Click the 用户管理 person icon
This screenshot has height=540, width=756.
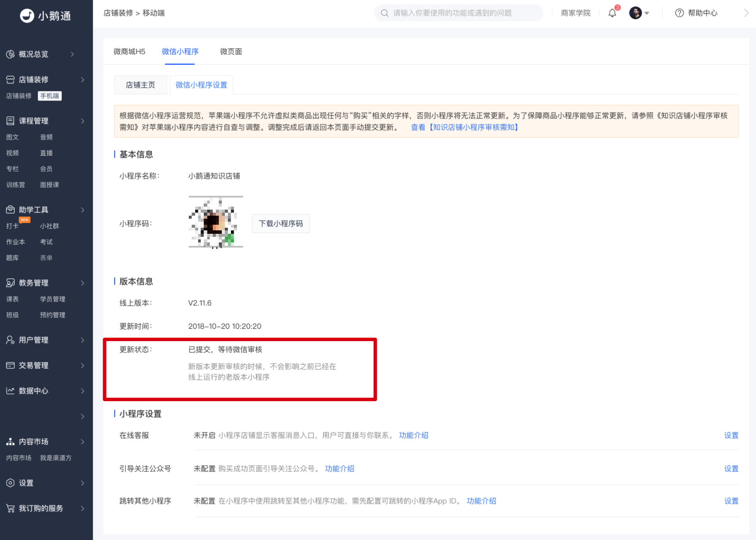pos(10,340)
